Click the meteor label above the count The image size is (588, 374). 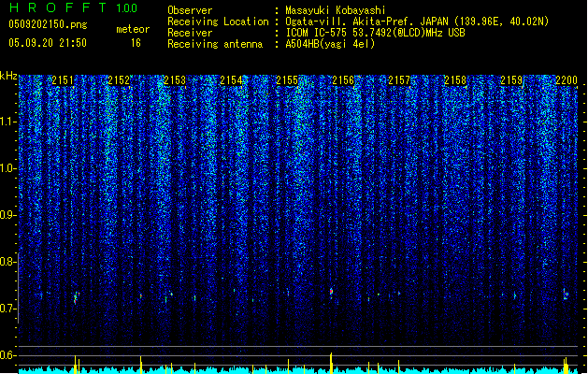133,29
